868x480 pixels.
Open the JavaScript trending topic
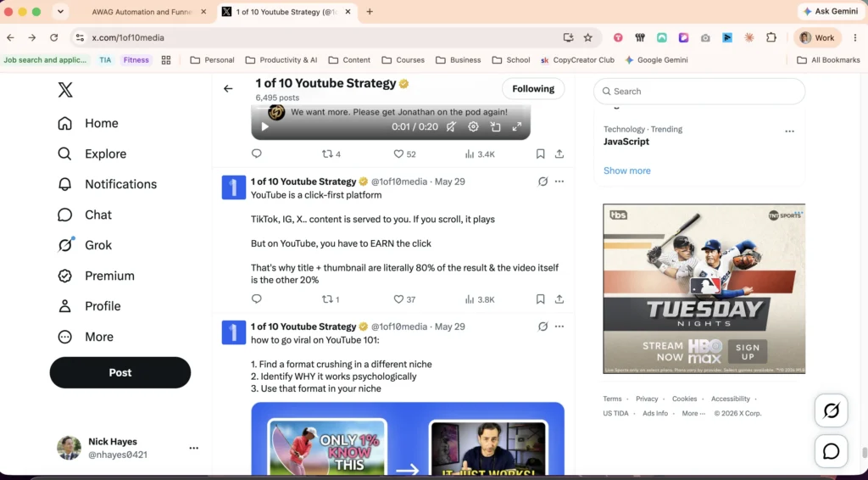pyautogui.click(x=626, y=142)
